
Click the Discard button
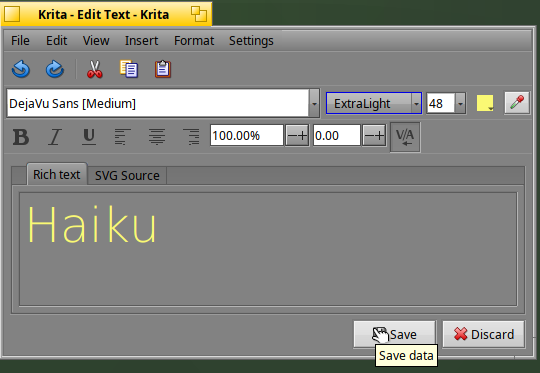pyautogui.click(x=484, y=334)
